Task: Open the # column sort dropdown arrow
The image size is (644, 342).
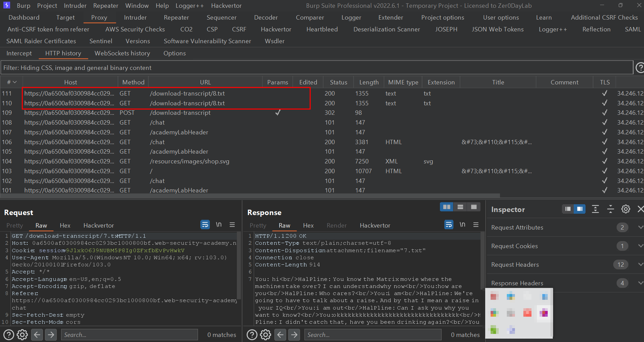Action: click(15, 82)
